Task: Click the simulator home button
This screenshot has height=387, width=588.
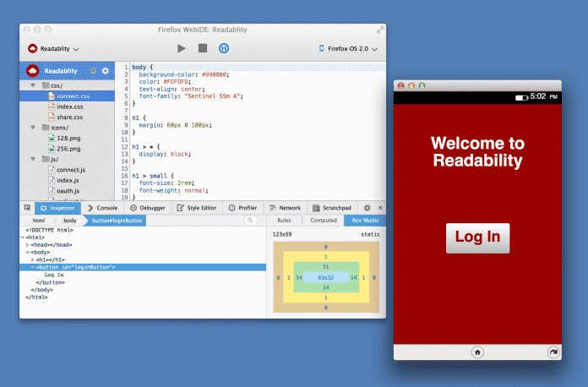Action: click(x=477, y=352)
